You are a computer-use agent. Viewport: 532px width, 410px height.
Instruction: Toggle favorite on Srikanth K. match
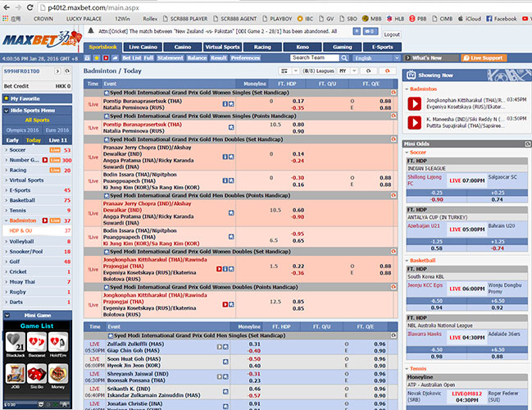click(x=225, y=392)
